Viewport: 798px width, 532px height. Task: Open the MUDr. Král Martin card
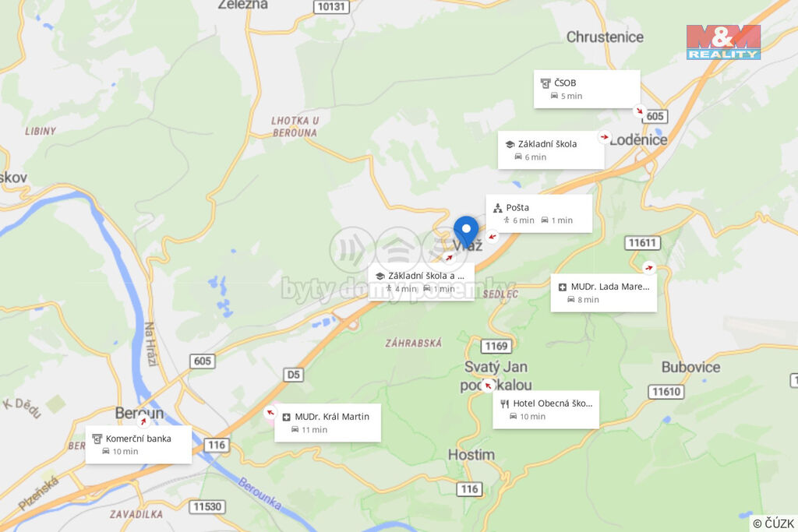(328, 423)
